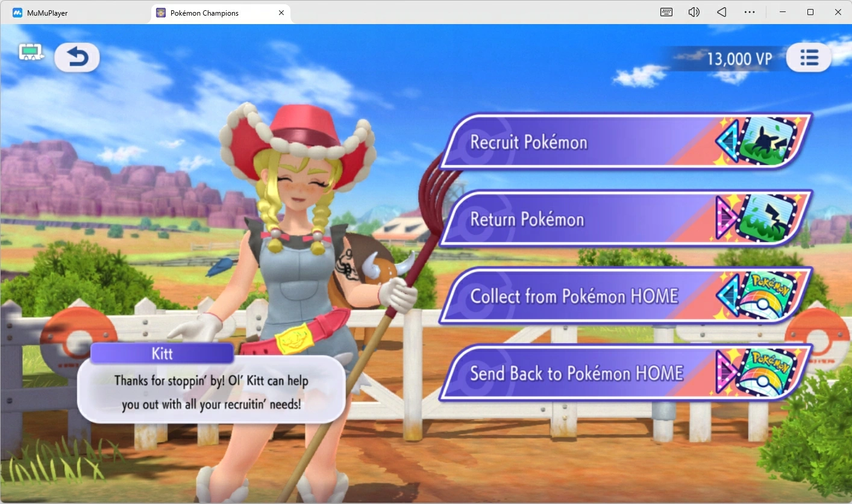Select Return Pokémon option
852x504 pixels.
625,219
